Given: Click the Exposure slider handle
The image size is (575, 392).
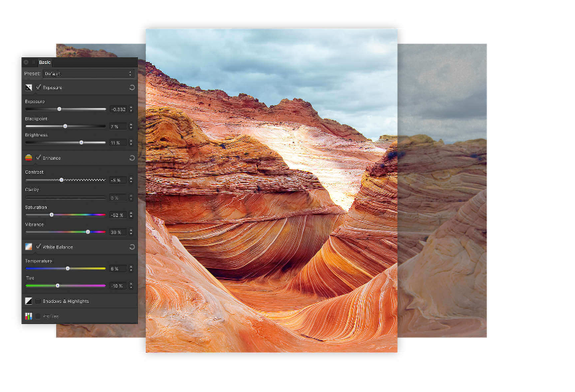Looking at the screenshot, I should [59, 109].
